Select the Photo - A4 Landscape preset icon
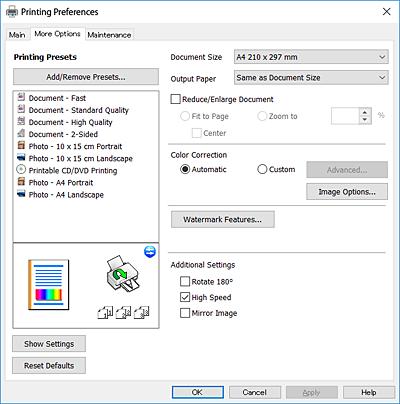Image resolution: width=400 pixels, height=404 pixels. [21, 193]
